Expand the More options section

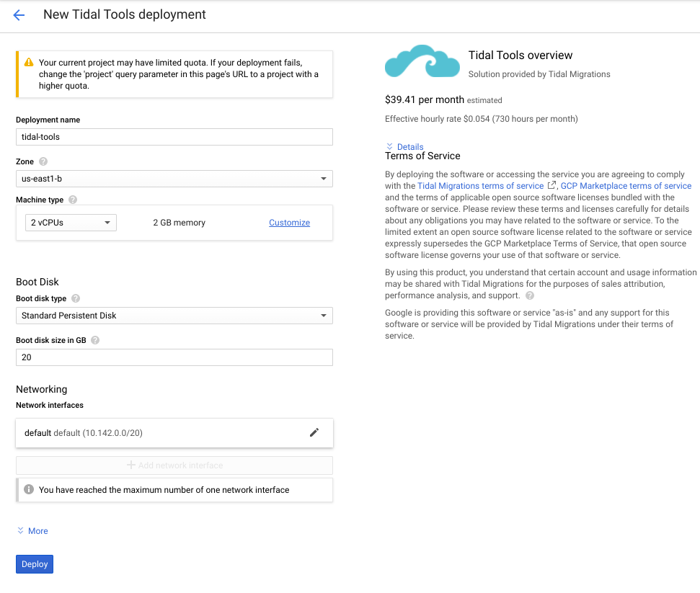pyautogui.click(x=32, y=531)
